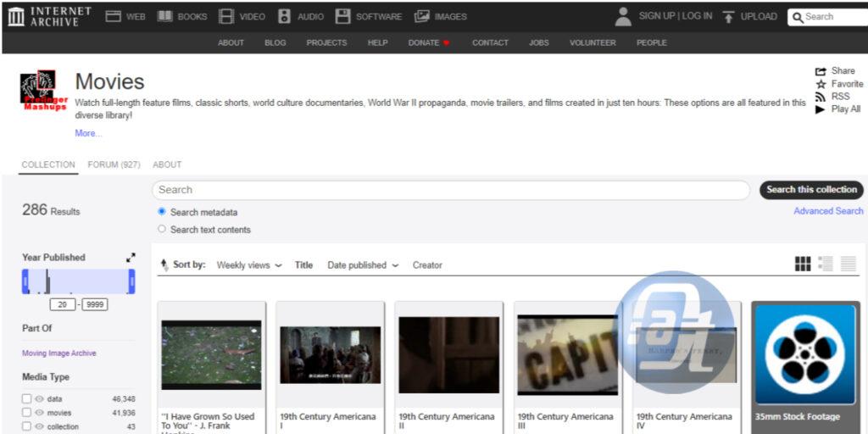
Task: Click the eye icon next to data
Action: (x=39, y=398)
